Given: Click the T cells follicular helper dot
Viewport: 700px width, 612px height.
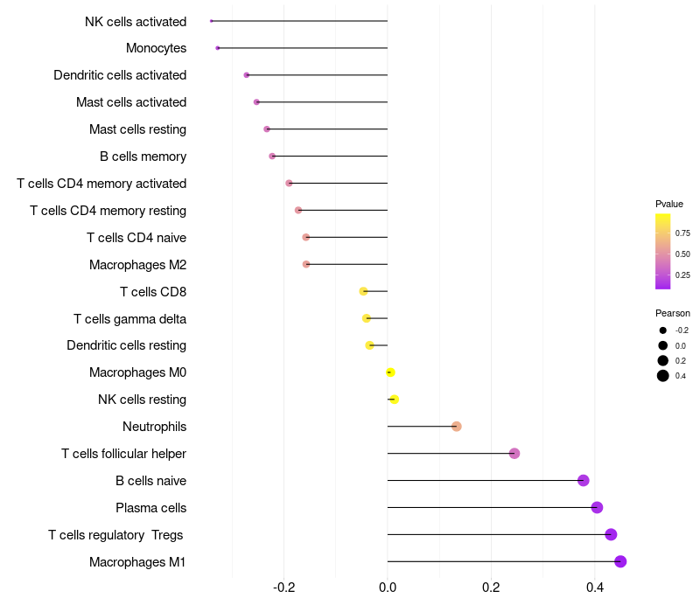Looking at the screenshot, I should 514,453.
